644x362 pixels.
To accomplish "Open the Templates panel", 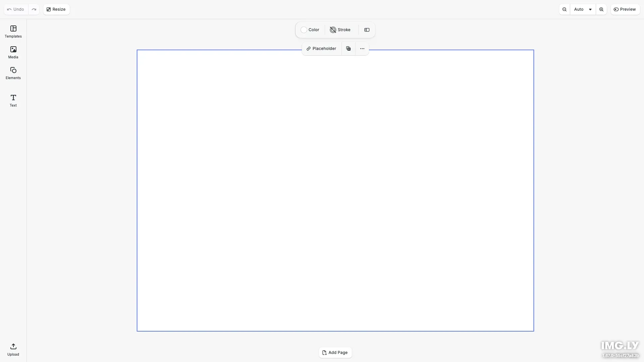I will point(13,32).
